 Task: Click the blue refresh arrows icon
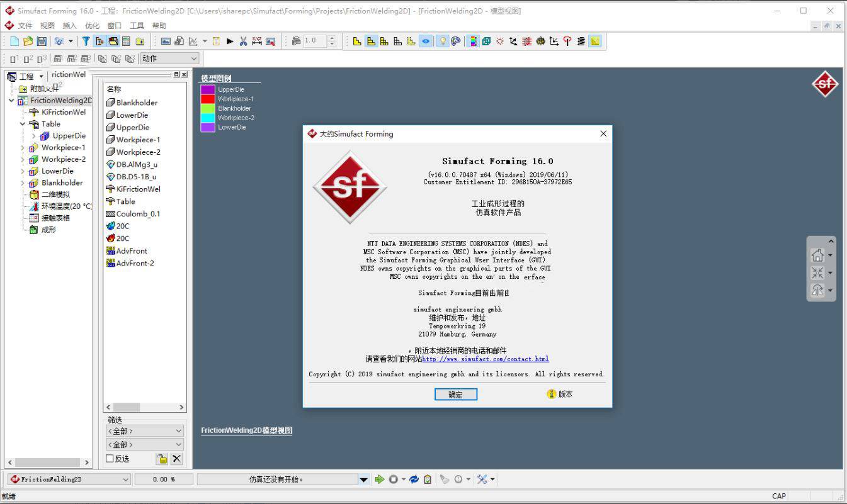pyautogui.click(x=414, y=479)
